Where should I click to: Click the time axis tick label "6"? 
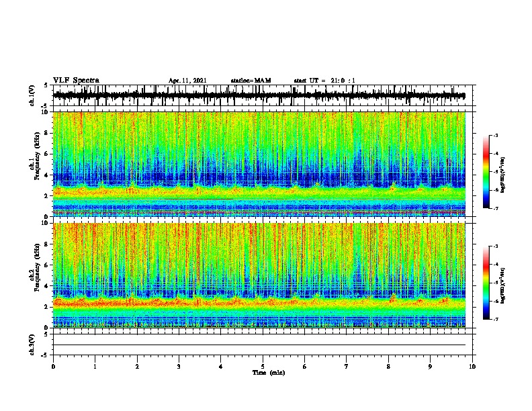[305, 367]
